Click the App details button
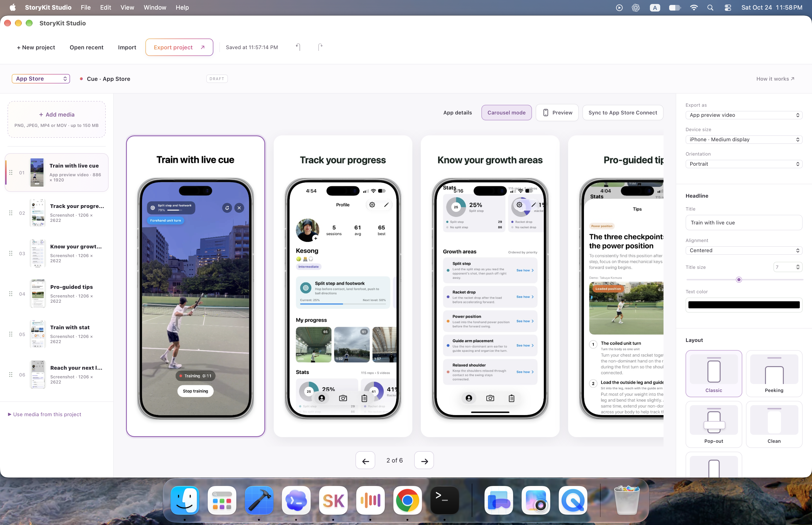Viewport: 812px width, 525px height. tap(457, 113)
